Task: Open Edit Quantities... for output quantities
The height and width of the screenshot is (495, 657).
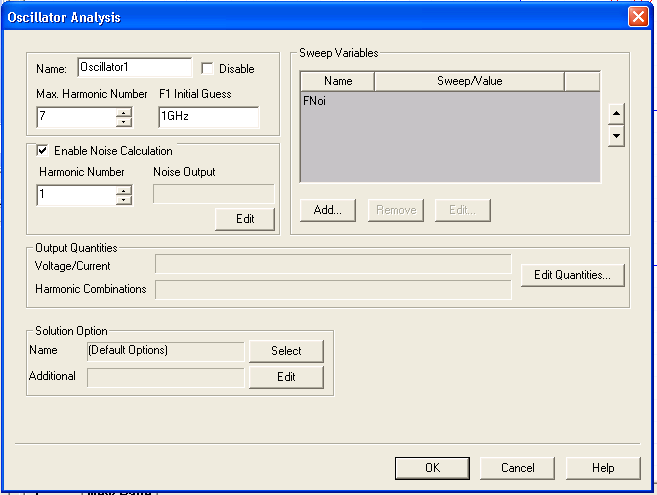Action: (x=573, y=275)
